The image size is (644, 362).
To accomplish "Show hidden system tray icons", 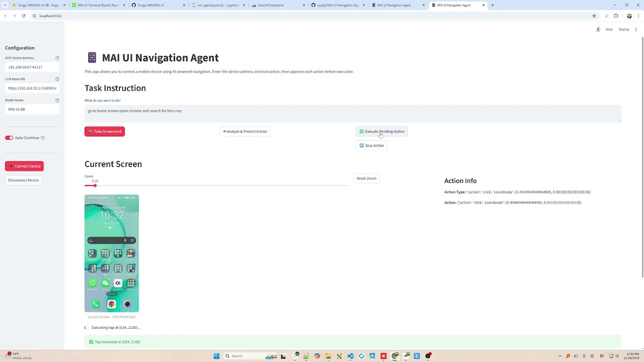I will 560,356.
